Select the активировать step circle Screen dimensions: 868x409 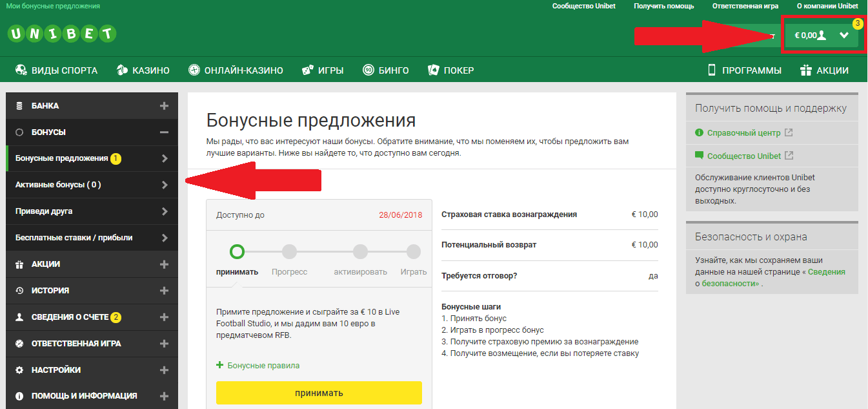(360, 251)
